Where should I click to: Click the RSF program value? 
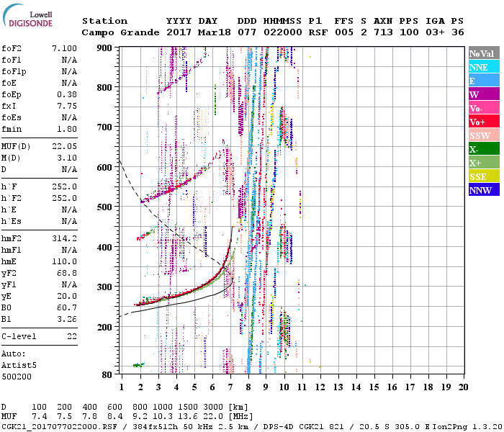(x=318, y=32)
